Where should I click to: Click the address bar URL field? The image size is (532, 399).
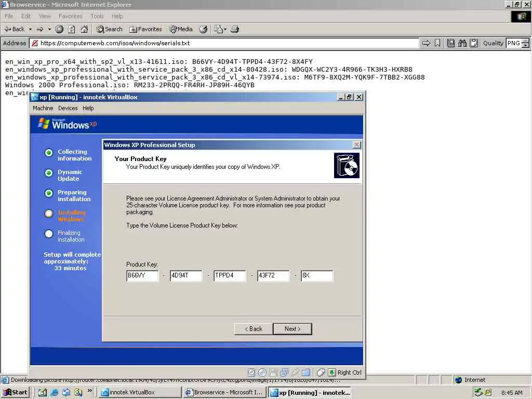tap(224, 43)
